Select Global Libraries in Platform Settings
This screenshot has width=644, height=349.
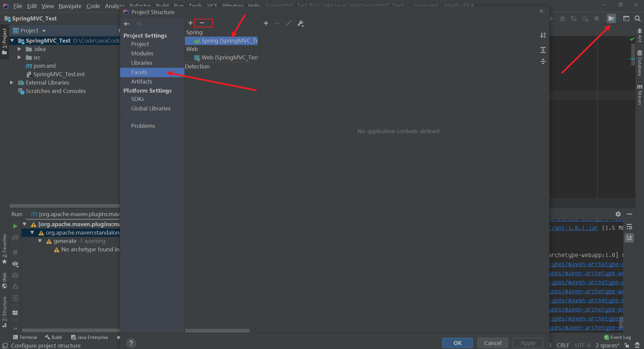click(151, 108)
